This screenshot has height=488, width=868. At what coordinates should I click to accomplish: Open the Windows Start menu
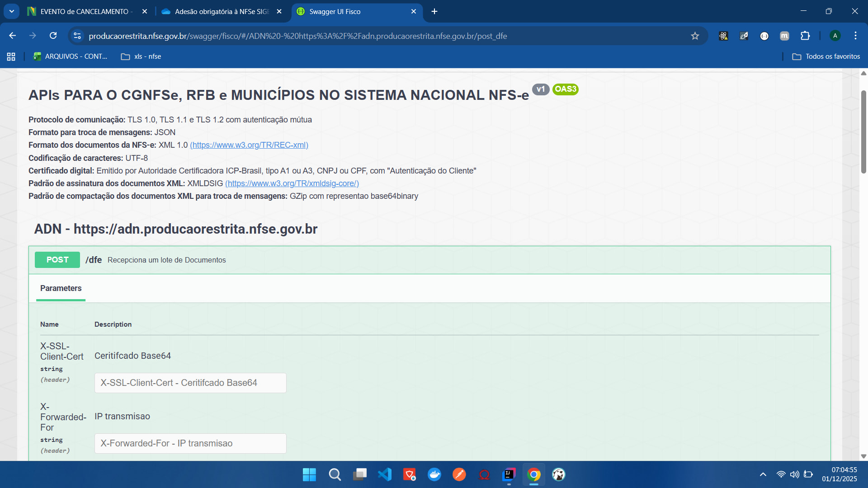(309, 474)
